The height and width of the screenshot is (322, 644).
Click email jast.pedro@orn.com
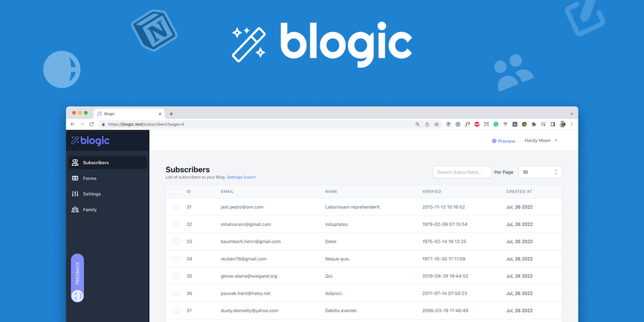pos(242,207)
